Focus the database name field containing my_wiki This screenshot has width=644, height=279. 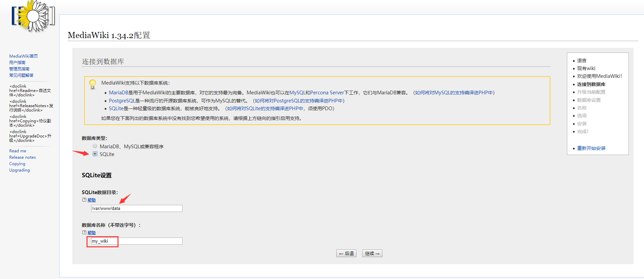[x=137, y=241]
